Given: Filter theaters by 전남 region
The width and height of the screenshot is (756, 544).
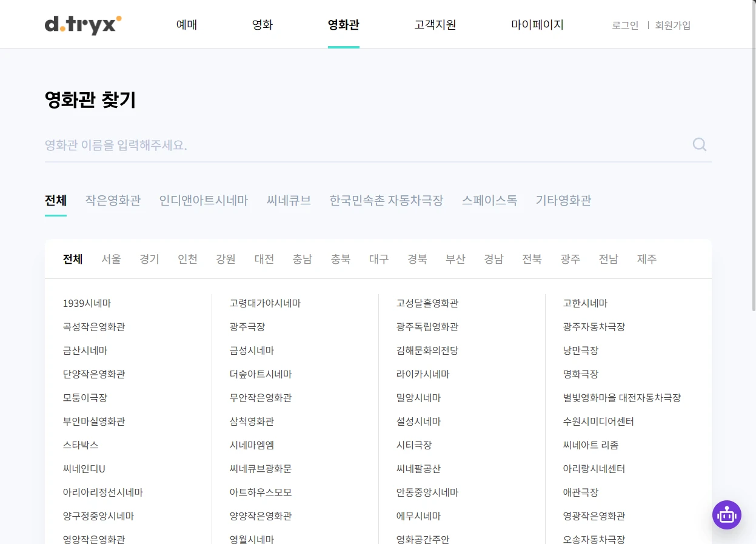Looking at the screenshot, I should tap(608, 259).
